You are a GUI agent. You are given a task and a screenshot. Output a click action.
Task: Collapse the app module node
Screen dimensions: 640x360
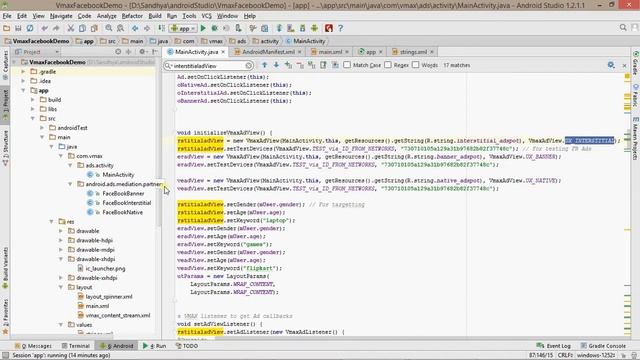pos(23,90)
